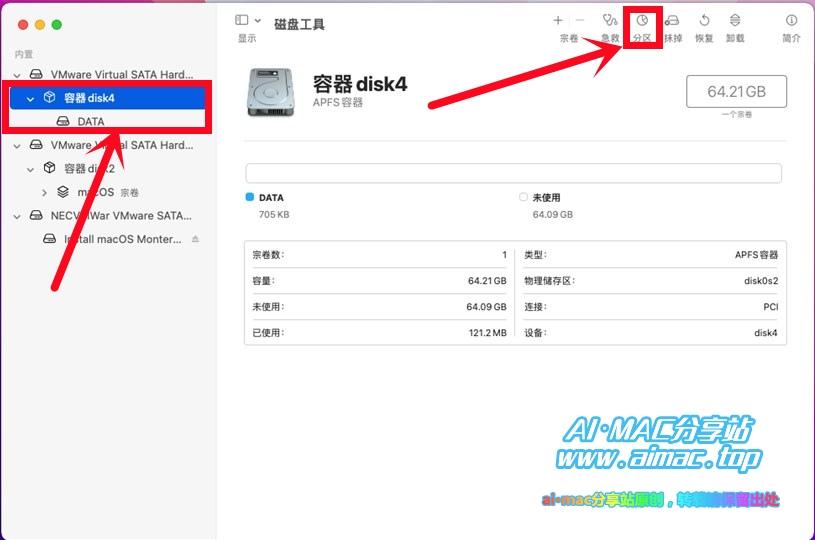815x540 pixels.
Task: Click the 内置 sidebar section header
Action: pos(23,54)
